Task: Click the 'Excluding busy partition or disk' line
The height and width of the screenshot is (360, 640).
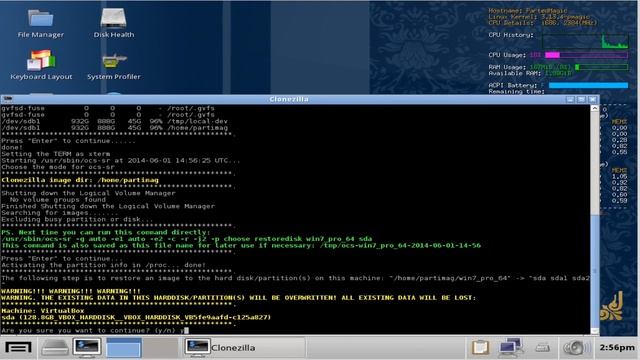Action: pyautogui.click(x=77, y=219)
